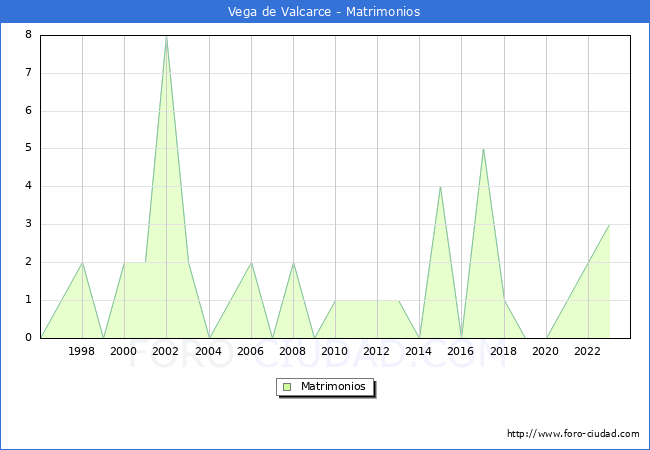Select the 2010 x-axis label
This screenshot has width=650, height=450.
click(335, 351)
